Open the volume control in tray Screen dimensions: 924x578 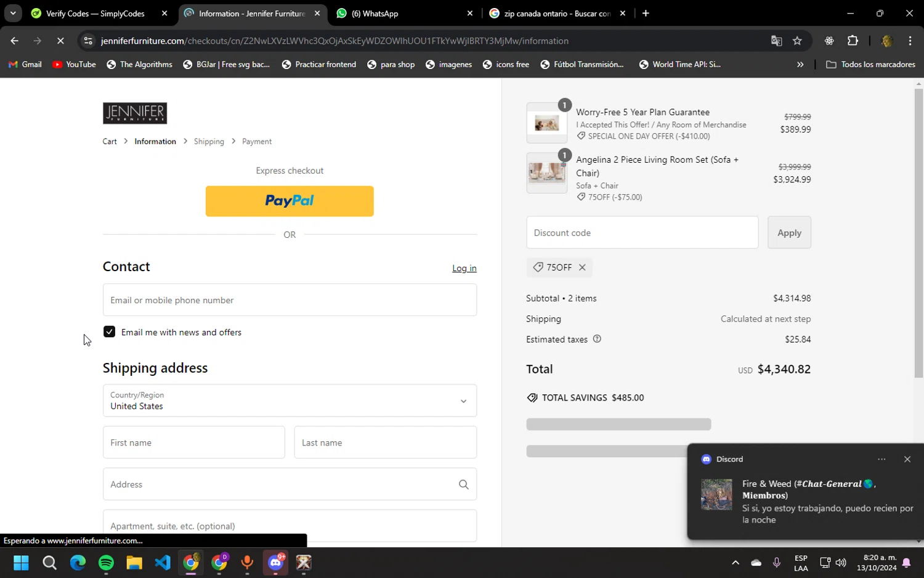pos(841,563)
